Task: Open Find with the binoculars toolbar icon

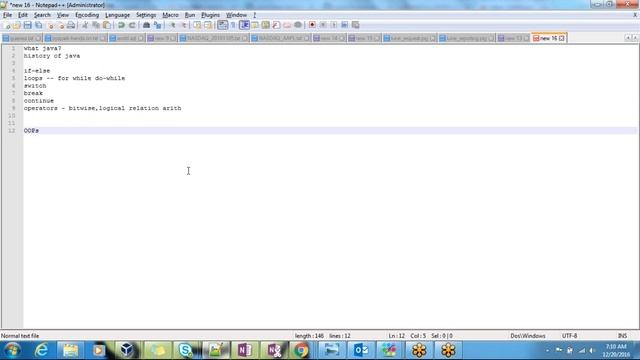Action: pyautogui.click(x=146, y=25)
